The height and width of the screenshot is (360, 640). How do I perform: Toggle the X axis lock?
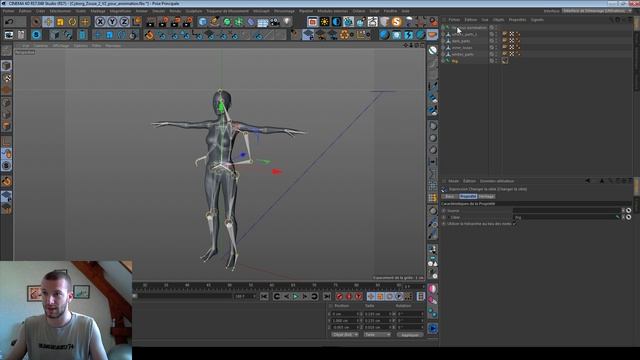(100, 22)
